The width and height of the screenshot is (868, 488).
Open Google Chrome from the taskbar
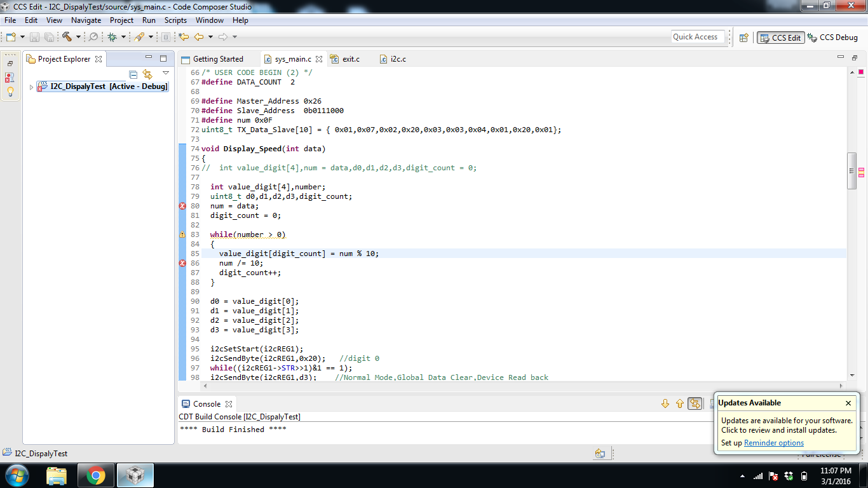click(96, 475)
